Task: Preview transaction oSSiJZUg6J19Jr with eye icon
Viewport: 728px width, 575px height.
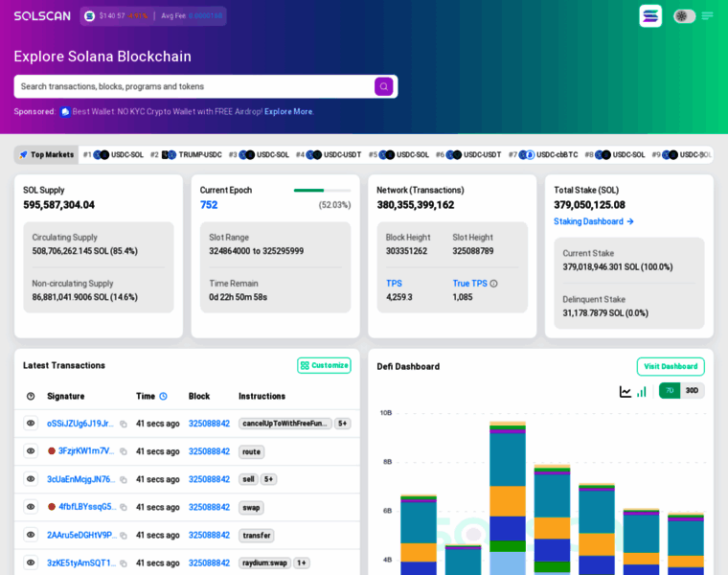Action: point(31,424)
